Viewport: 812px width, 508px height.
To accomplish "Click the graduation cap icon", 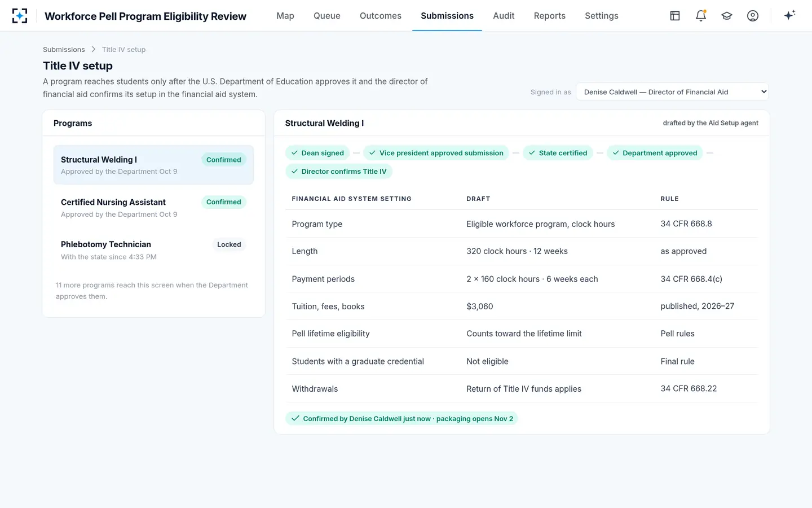I will pos(727,16).
